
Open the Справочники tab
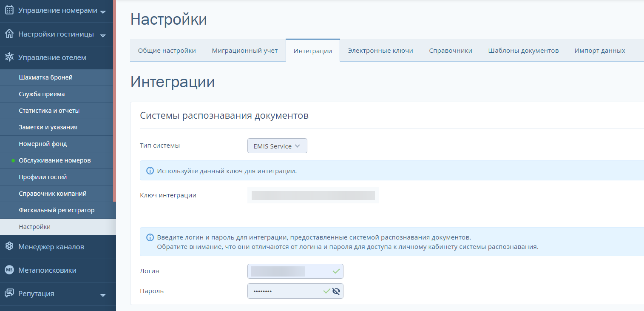(x=451, y=51)
